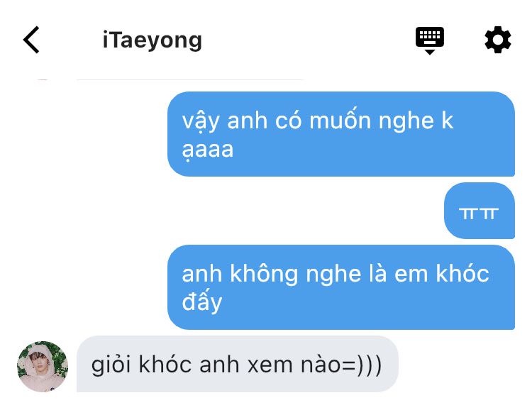This screenshot has height=405, width=532.
Task: Tap the gray reply "giỏi khóc anh xem nào"
Action: click(237, 364)
